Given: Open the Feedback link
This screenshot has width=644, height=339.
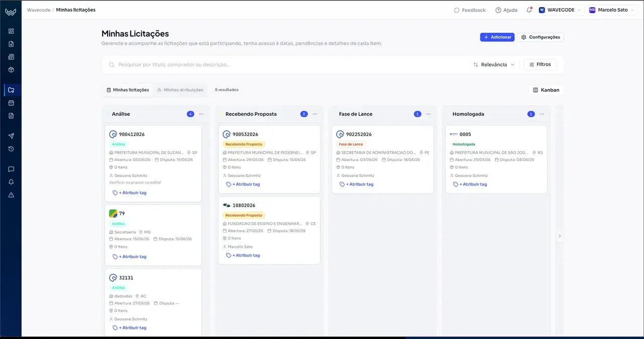Looking at the screenshot, I should click(470, 10).
